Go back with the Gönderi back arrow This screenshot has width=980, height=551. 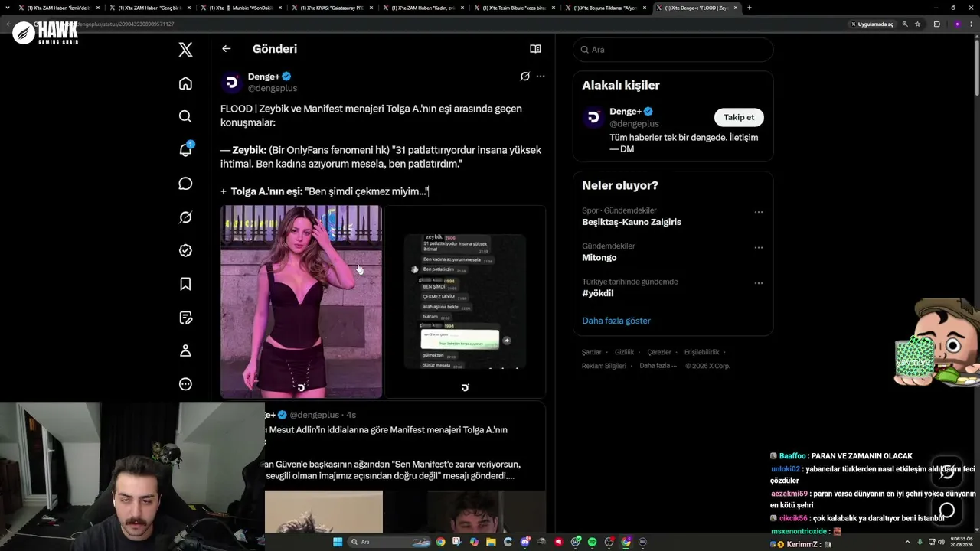click(x=226, y=49)
